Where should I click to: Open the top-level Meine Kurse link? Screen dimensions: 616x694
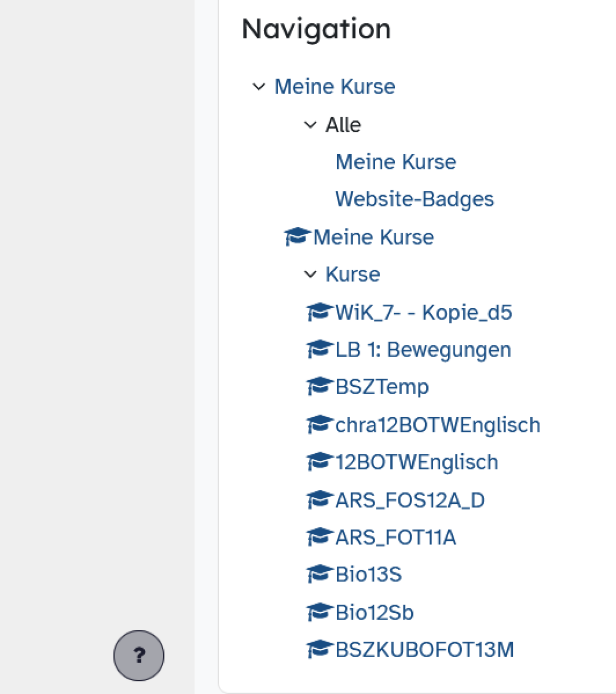[x=335, y=87]
